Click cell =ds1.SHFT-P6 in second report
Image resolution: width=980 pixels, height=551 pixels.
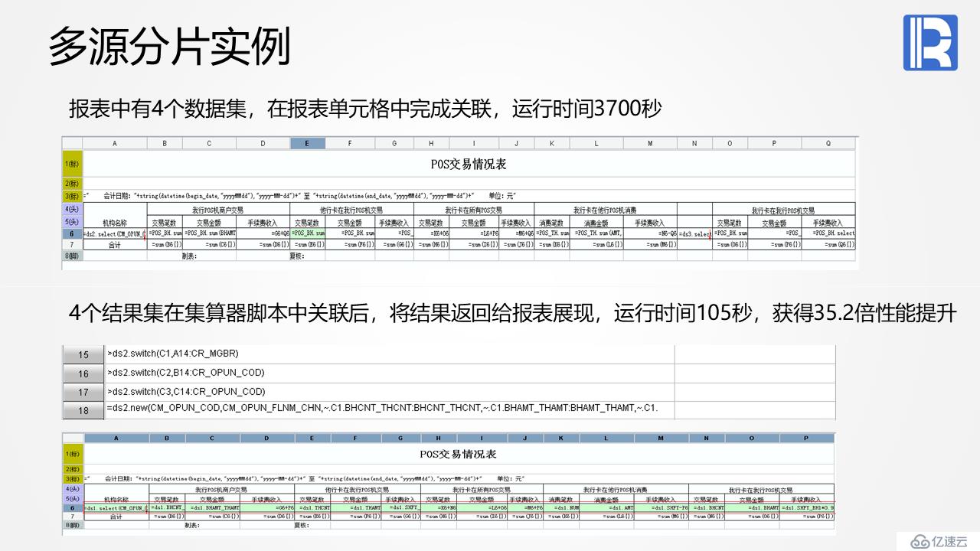(x=661, y=508)
